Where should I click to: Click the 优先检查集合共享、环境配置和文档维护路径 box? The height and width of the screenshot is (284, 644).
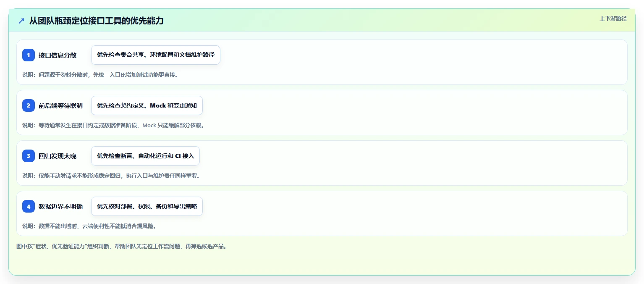156,55
